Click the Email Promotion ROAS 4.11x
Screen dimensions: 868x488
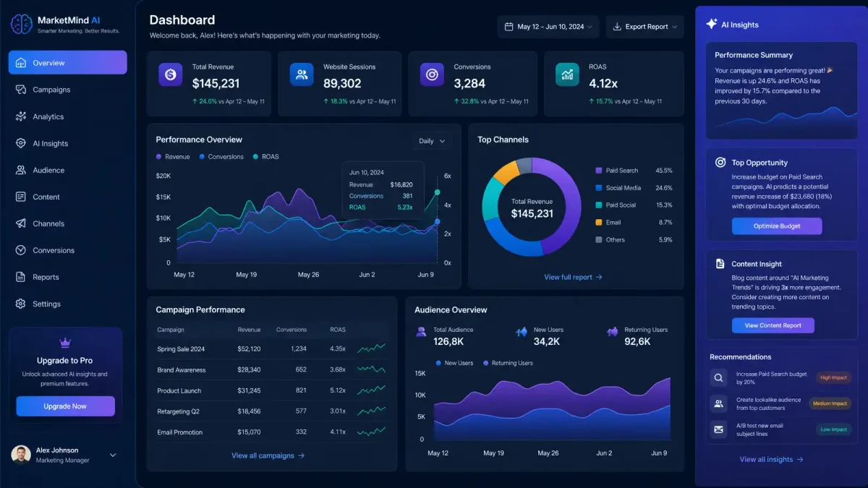pos(338,432)
